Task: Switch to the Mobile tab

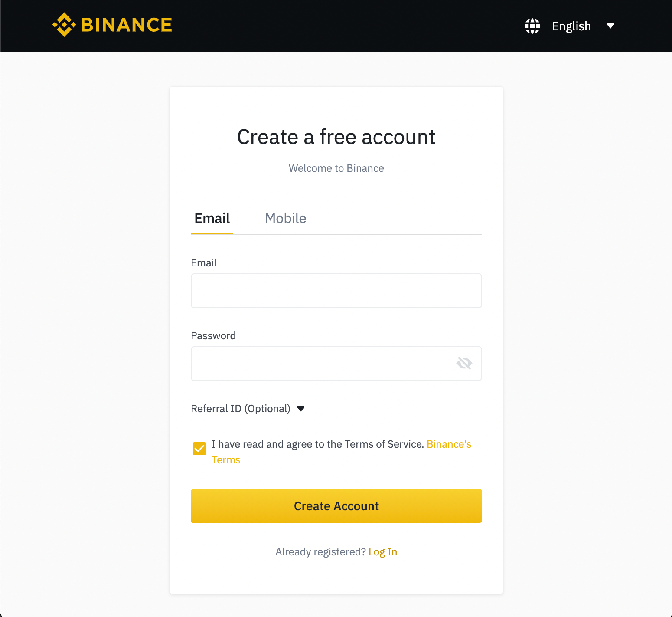Action: 285,218
